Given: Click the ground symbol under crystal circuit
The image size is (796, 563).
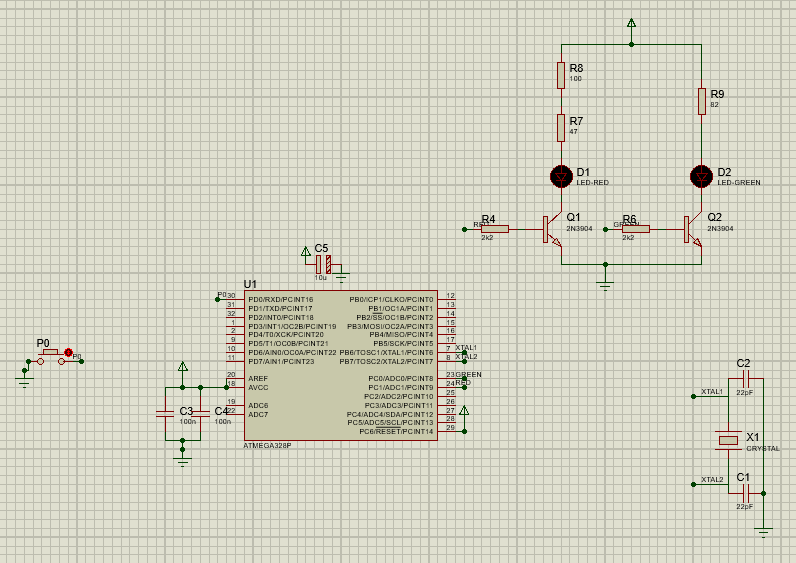Looking at the screenshot, I should coord(764,533).
